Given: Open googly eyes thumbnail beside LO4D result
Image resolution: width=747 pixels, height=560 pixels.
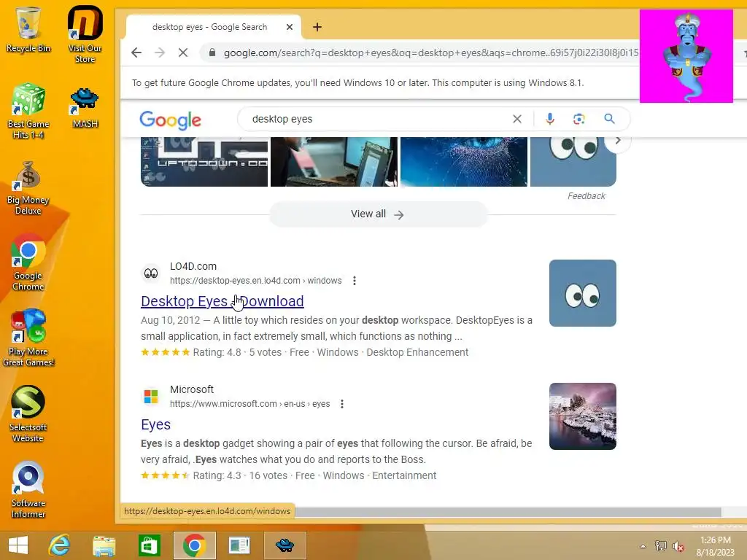Looking at the screenshot, I should point(583,293).
